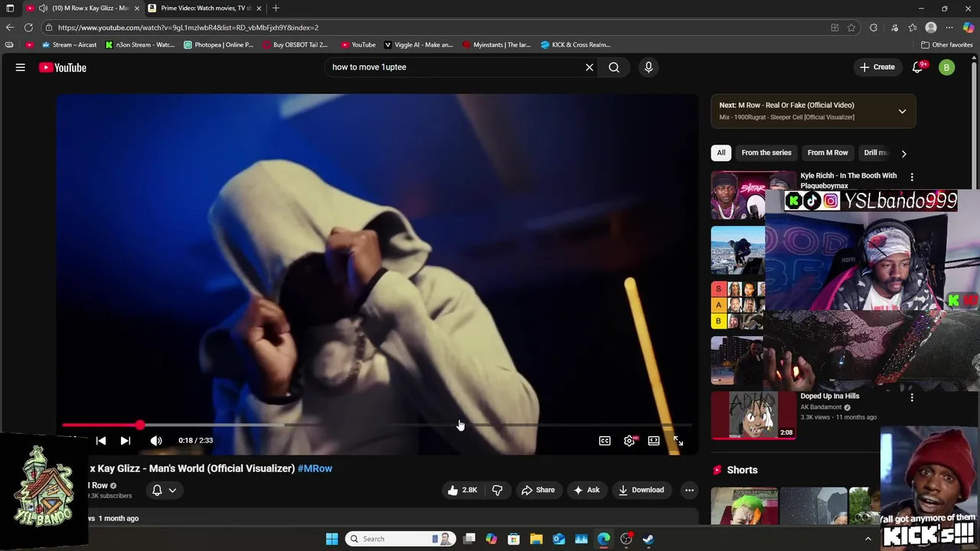This screenshot has height=551, width=980.
Task: Switch the player to theater mode
Action: point(654,441)
